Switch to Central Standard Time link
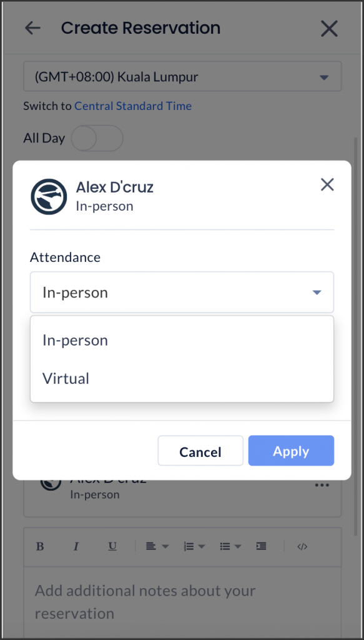This screenshot has height=640, width=364. (133, 106)
